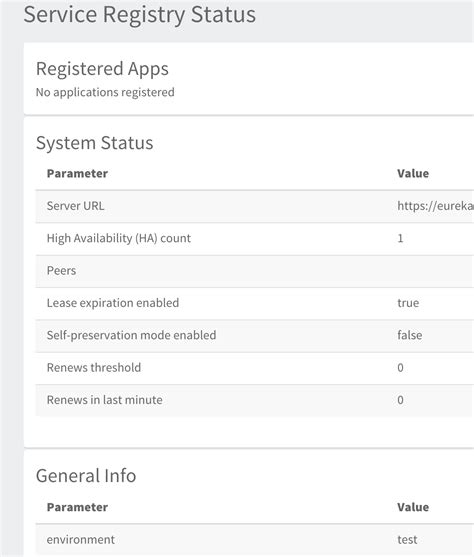The width and height of the screenshot is (474, 557).
Task: Click the environment parameter label
Action: 81,540
